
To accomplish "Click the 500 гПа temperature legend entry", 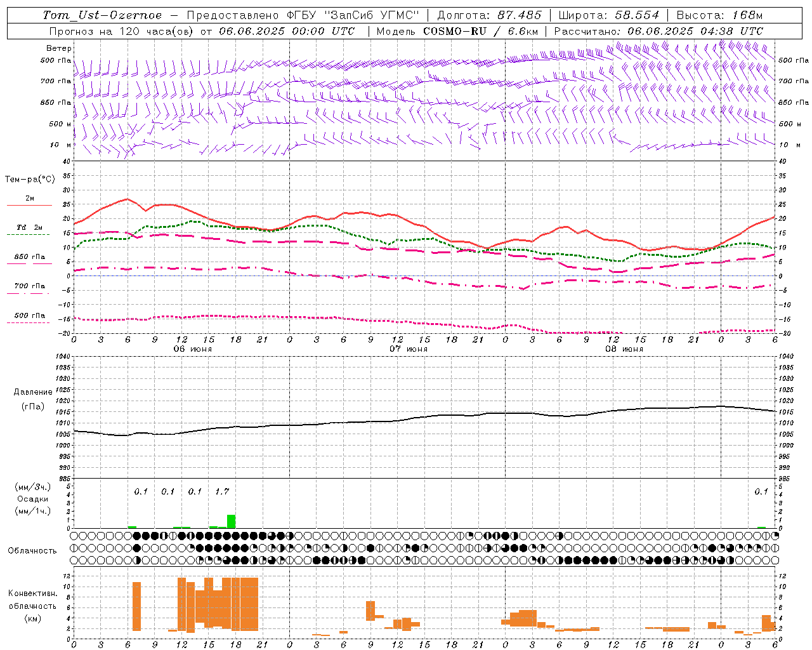I will click(x=29, y=315).
